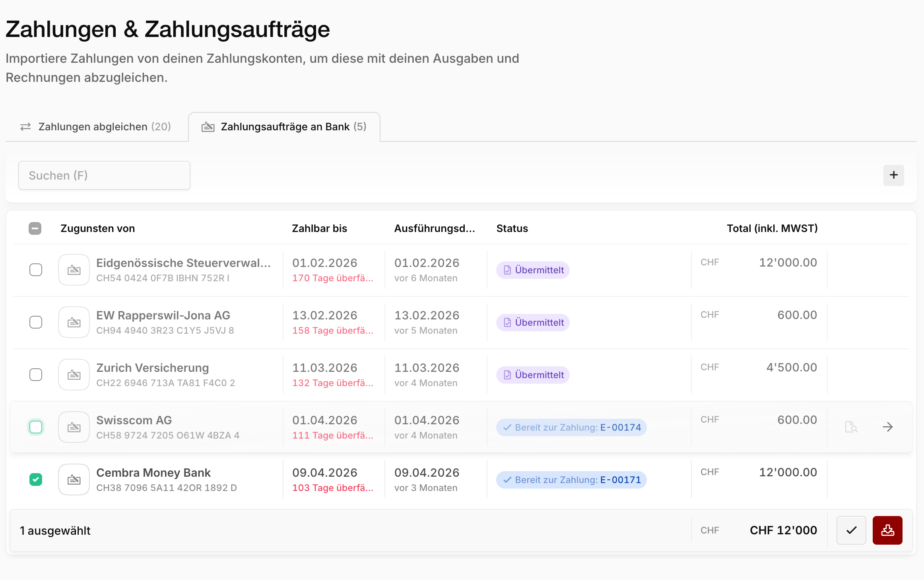Click Zahlbar bis date 09.04.2026 in Cembra row
The height and width of the screenshot is (580, 924).
[325, 473]
